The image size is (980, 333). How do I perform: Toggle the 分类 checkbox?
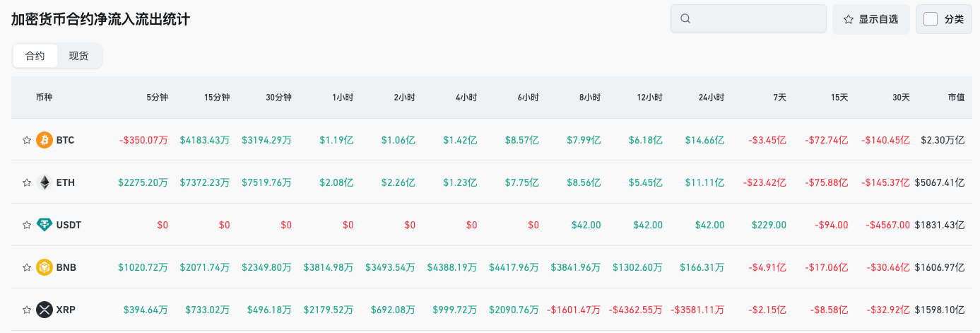tap(931, 19)
